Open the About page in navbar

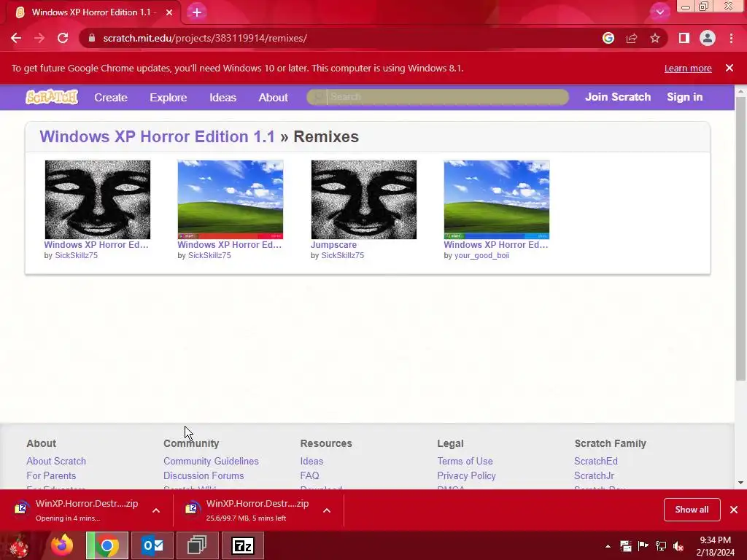(273, 98)
